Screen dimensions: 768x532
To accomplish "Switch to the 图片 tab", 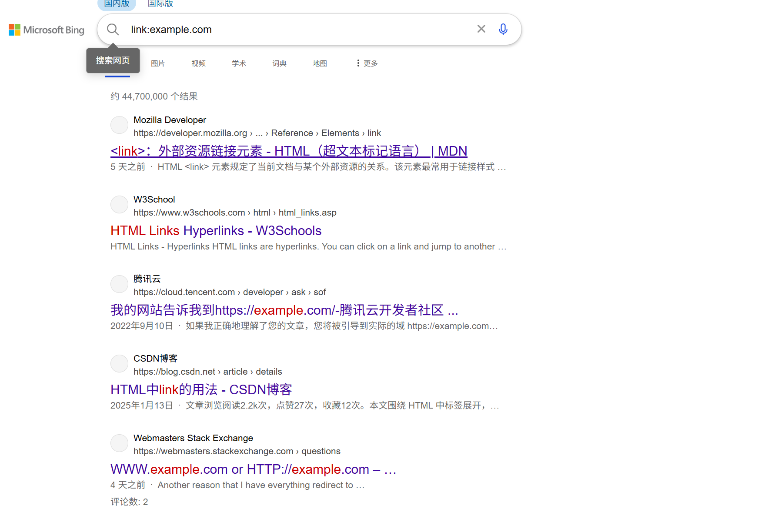I will pos(157,63).
